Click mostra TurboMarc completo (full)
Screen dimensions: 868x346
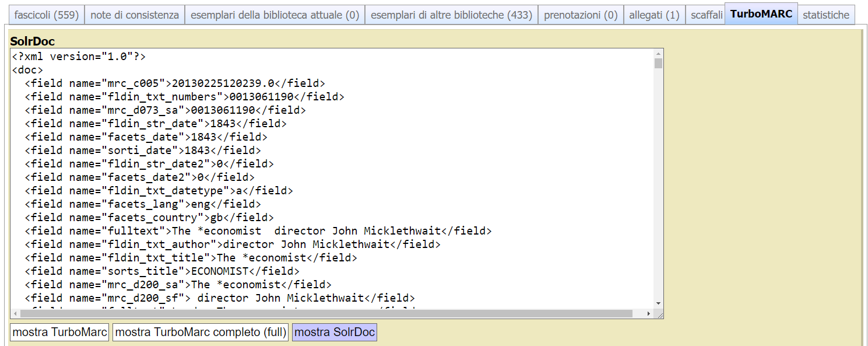point(201,332)
